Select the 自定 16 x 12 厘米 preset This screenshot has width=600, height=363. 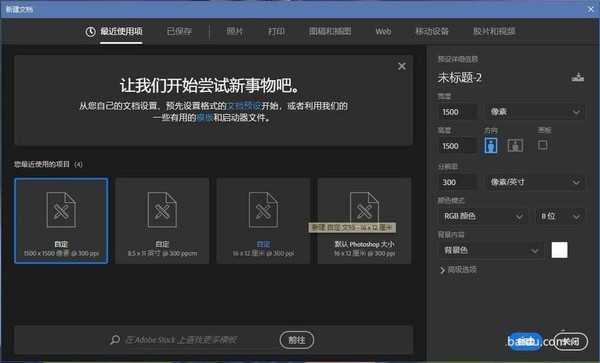(263, 221)
